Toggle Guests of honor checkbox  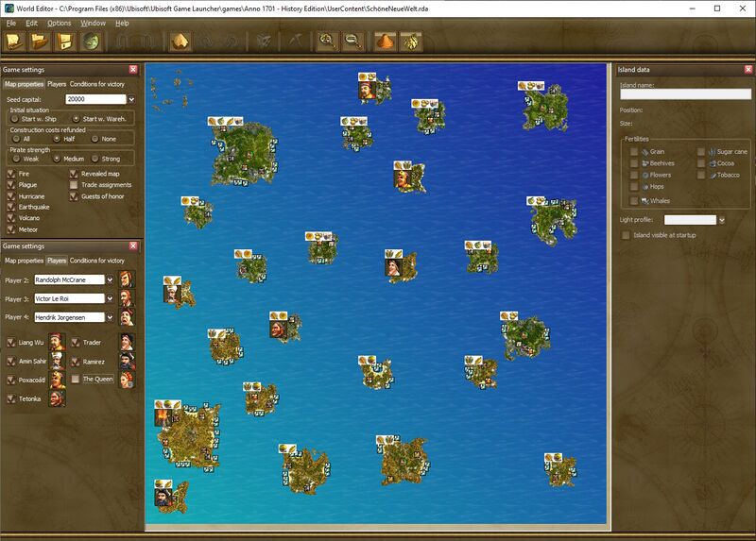(74, 196)
